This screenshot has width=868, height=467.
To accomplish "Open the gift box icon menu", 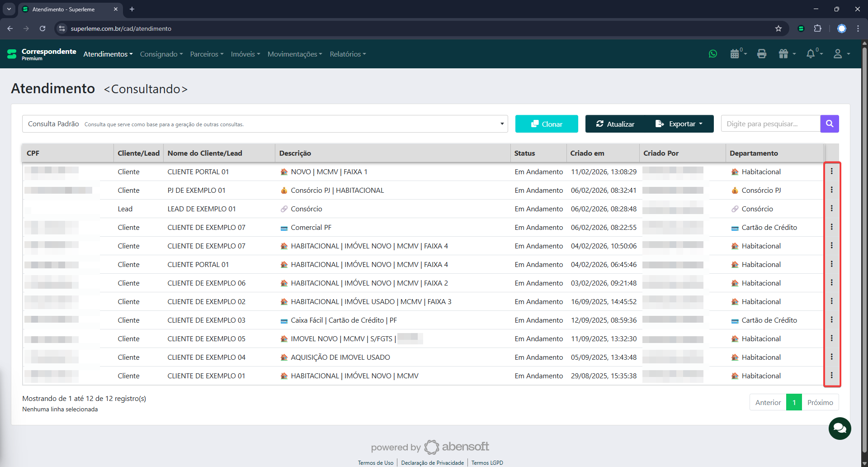I will pos(784,54).
